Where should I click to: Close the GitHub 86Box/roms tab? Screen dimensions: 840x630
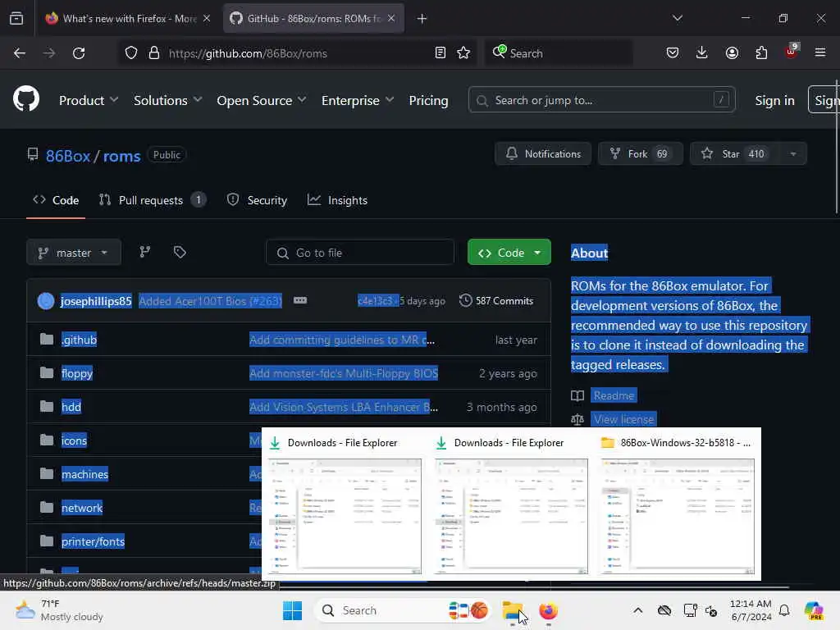391,18
